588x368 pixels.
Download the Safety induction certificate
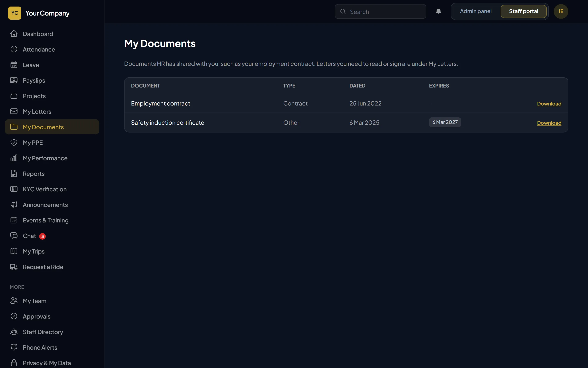click(549, 123)
